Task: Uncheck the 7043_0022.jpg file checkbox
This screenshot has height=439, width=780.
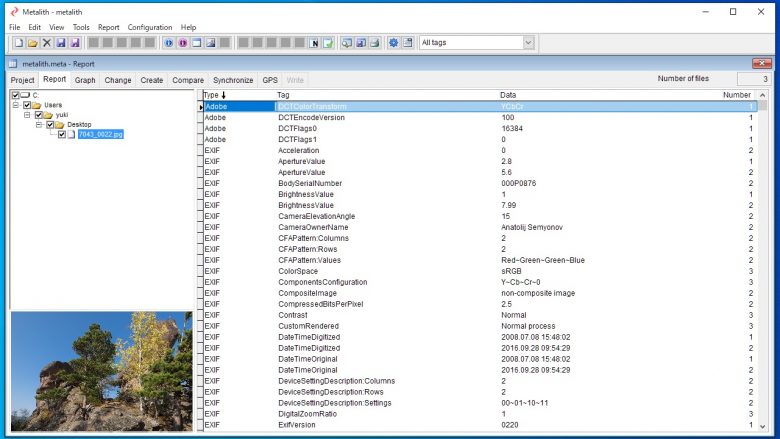Action: tap(62, 134)
